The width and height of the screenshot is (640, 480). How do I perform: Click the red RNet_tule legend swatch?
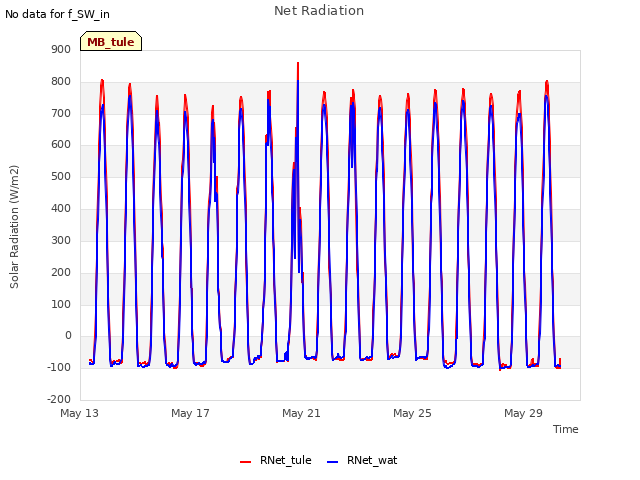(245, 462)
